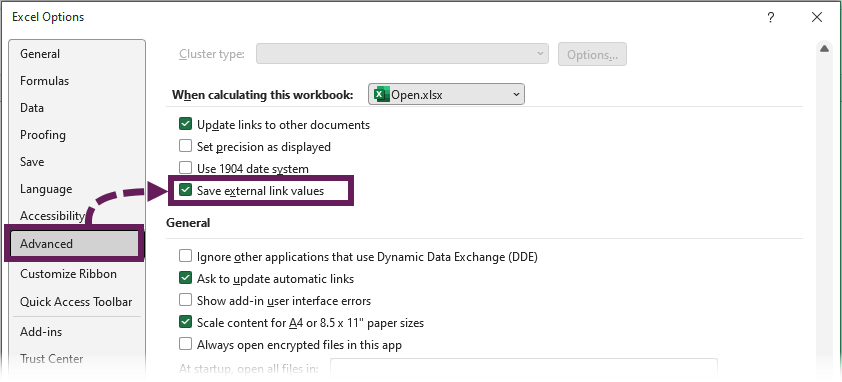842x382 pixels.
Task: Enable Always open encrypted files in this app
Action: point(185,344)
